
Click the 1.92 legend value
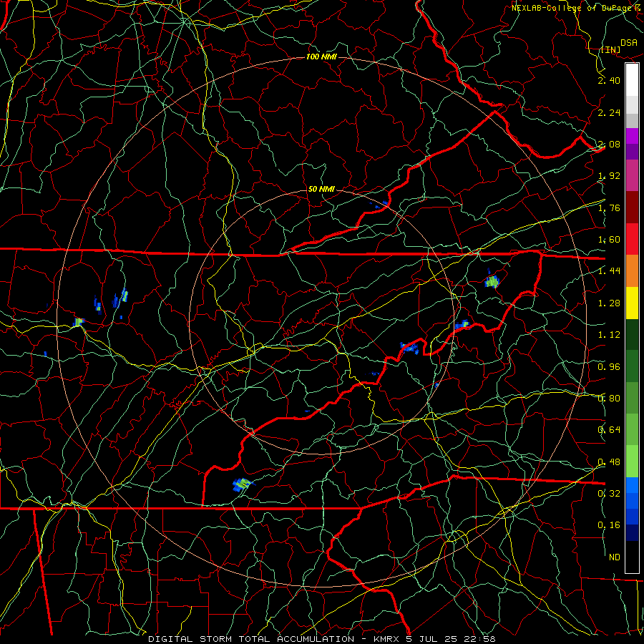(x=609, y=176)
